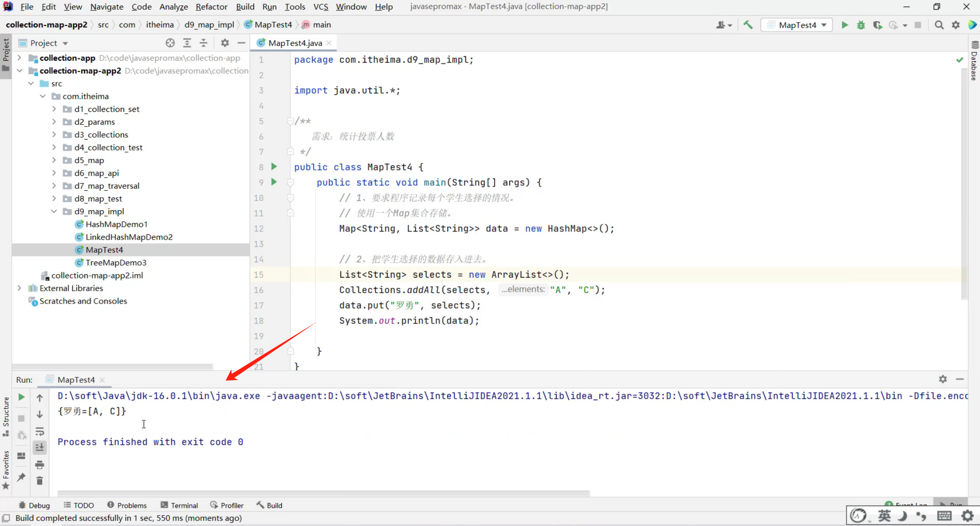Viewport: 980px width, 526px height.
Task: Expand the d8_map_test package
Action: (54, 198)
